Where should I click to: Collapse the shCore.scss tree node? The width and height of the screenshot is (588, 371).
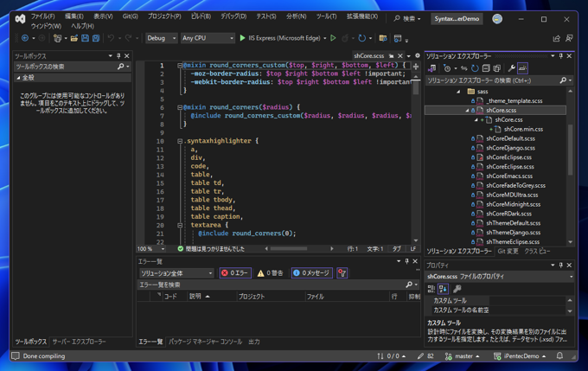pos(468,111)
